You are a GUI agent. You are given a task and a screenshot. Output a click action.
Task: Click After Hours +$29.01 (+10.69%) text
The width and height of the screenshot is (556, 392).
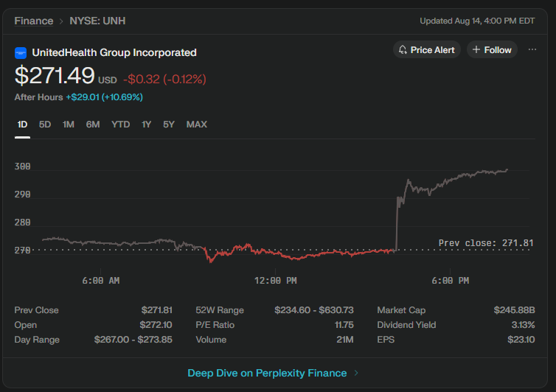(78, 97)
